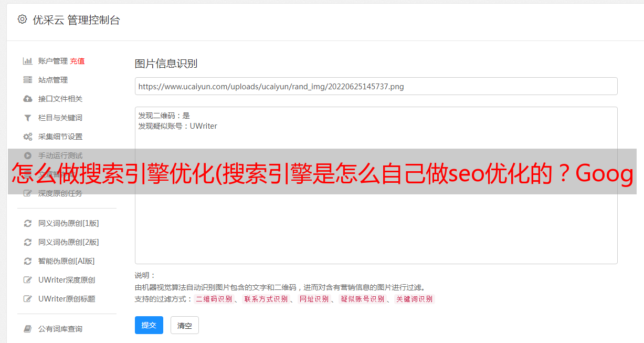
Task: Select 智能伪原创[AI版] in sidebar
Action: tap(66, 261)
